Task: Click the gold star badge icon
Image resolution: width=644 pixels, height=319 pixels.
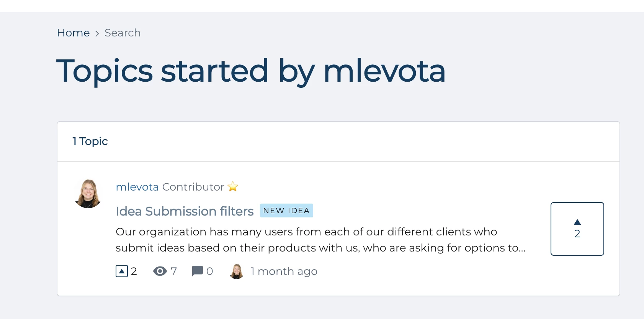Action: point(233,187)
